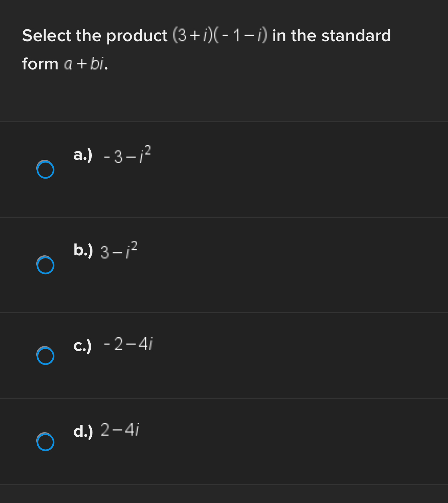The height and width of the screenshot is (503, 448).
Task: Click the answer text -3-i²
Action: click(x=127, y=156)
